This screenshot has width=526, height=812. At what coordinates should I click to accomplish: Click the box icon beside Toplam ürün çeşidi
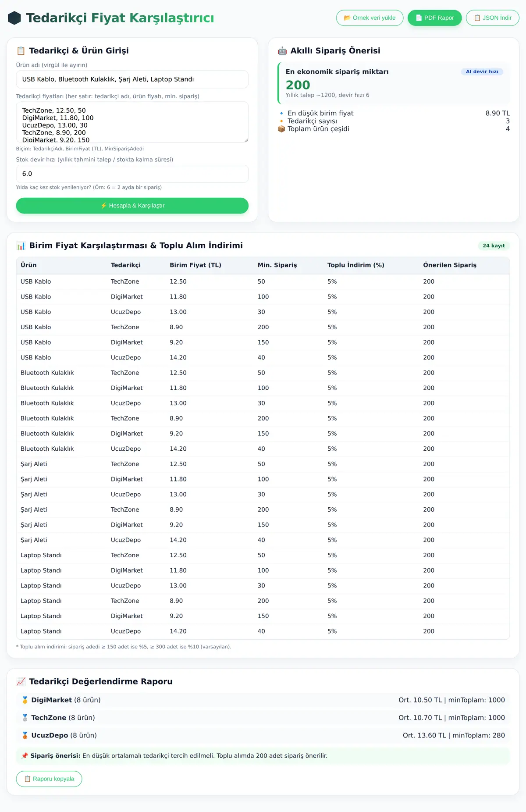[281, 129]
